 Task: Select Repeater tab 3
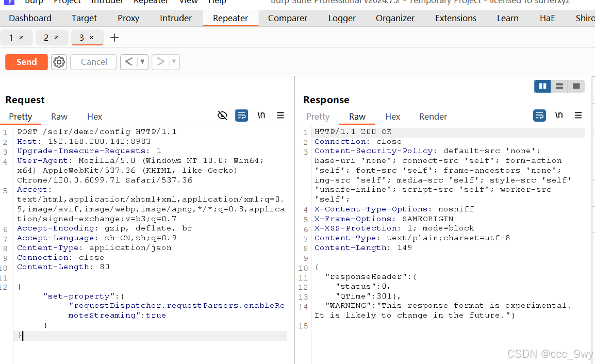pos(81,38)
